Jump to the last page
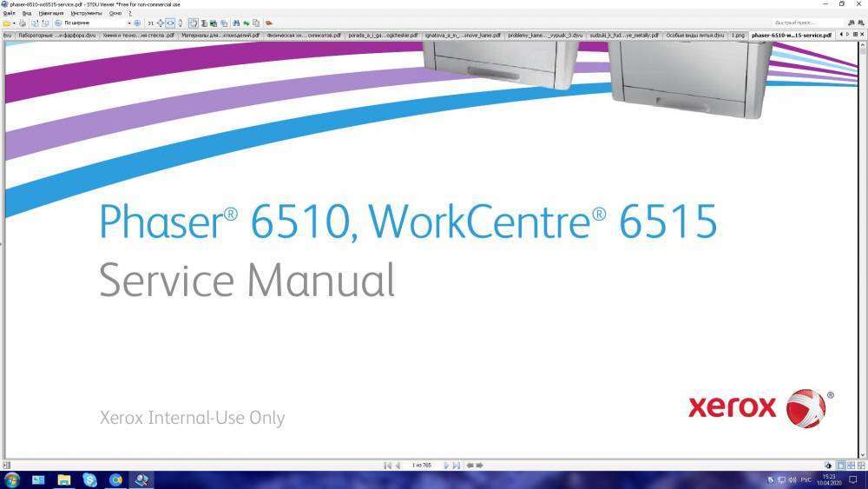This screenshot has height=489, width=868. coord(457,466)
